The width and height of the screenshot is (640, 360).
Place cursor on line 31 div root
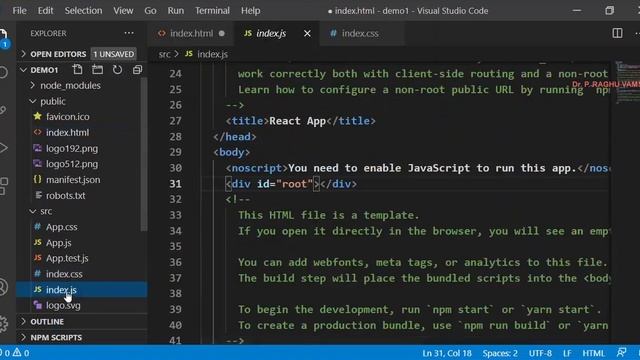291,184
